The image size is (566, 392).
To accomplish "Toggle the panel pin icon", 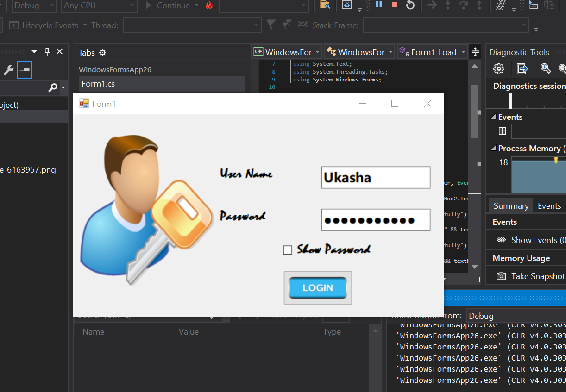I will (48, 51).
